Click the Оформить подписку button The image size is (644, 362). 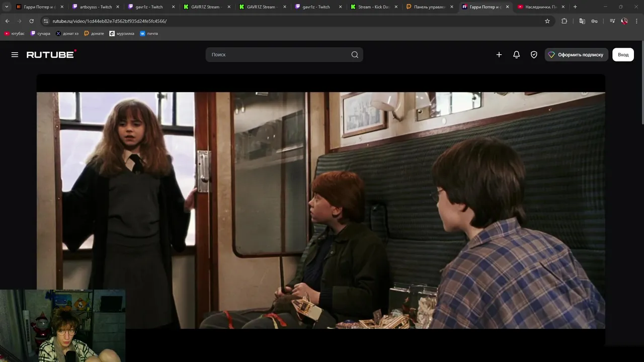576,55
